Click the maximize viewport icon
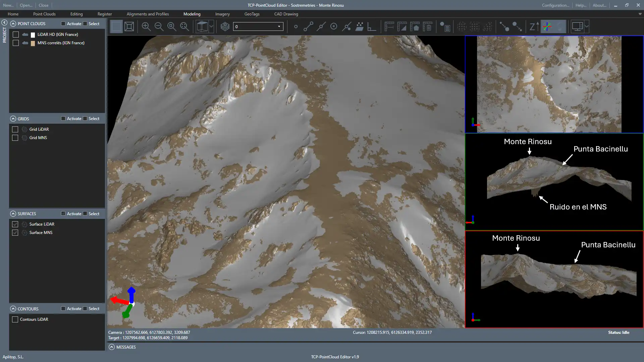The height and width of the screenshot is (362, 644). [129, 26]
